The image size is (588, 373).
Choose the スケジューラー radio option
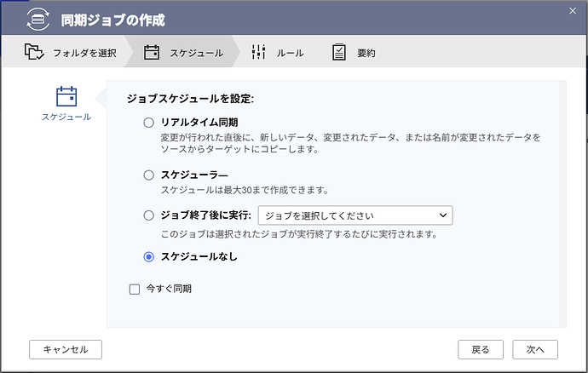149,175
